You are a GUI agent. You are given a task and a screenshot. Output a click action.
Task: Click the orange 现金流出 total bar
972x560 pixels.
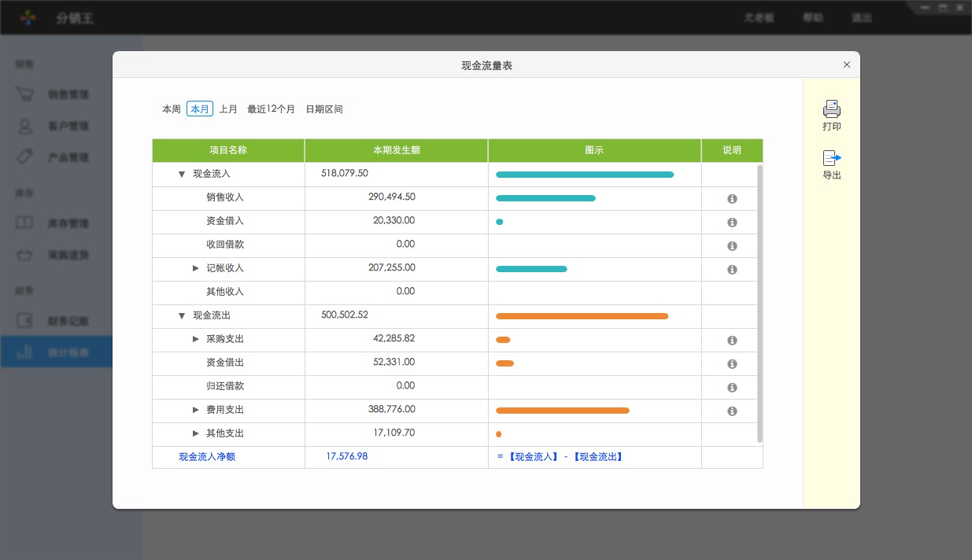[x=582, y=316]
